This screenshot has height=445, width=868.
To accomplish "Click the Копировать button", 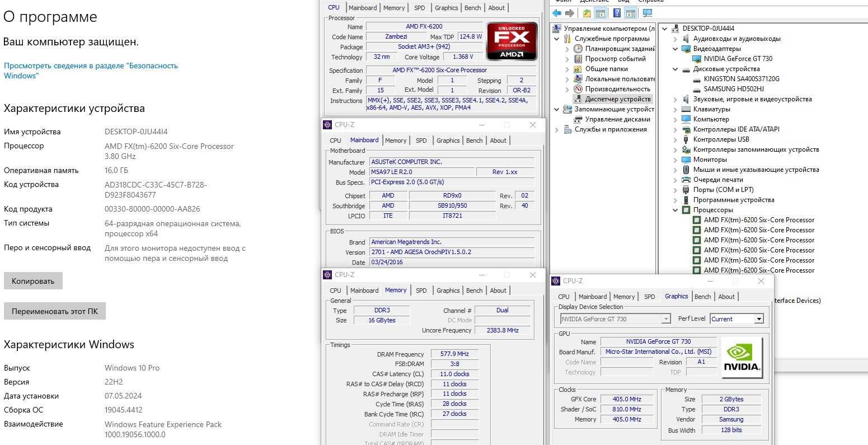I will (33, 281).
